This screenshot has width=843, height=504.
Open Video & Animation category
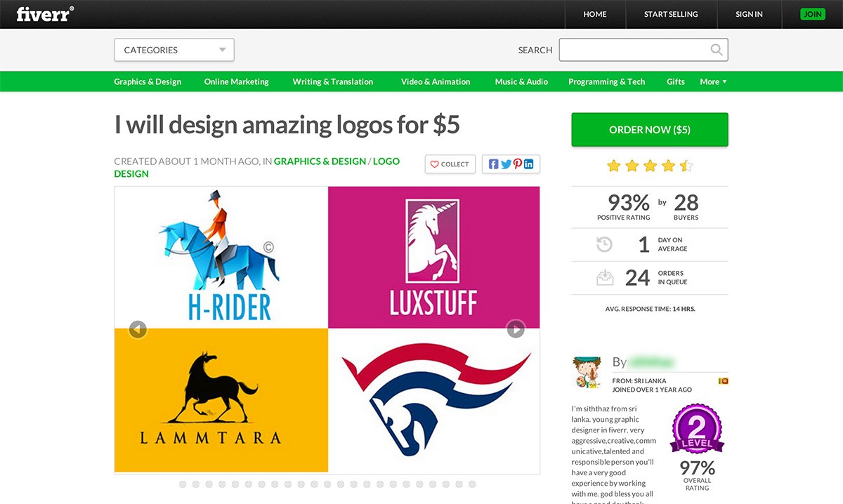click(x=436, y=81)
